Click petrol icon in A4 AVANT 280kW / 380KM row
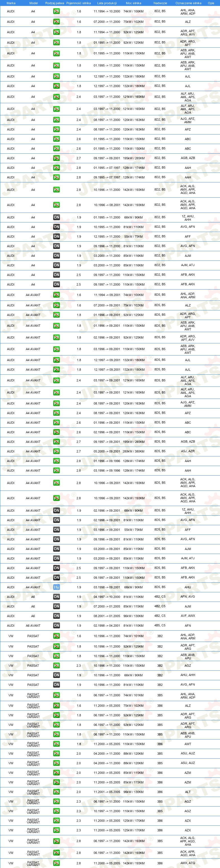This screenshot has width=220, height=868. 56,451
